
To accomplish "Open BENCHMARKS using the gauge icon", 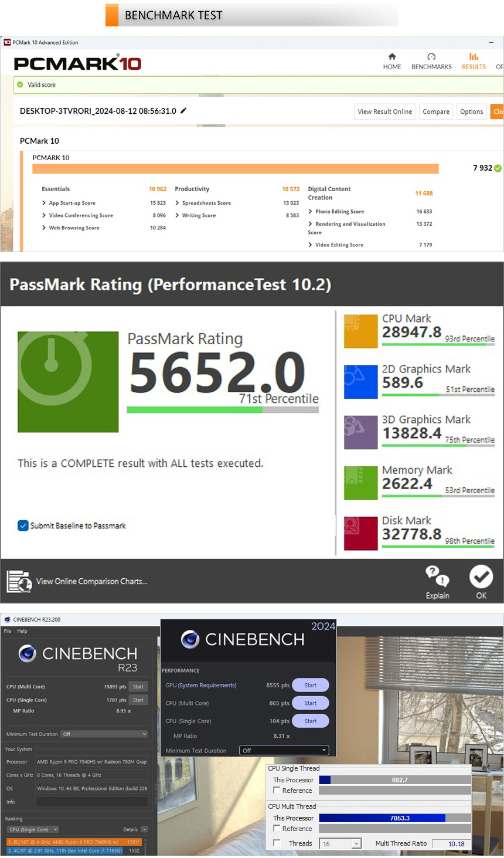I will pyautogui.click(x=431, y=56).
